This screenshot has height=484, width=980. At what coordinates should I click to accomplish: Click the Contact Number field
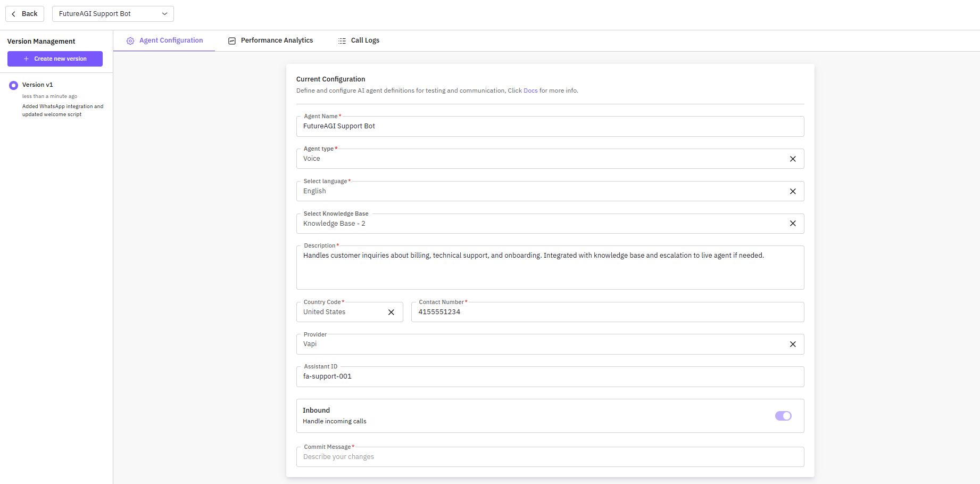(x=608, y=312)
